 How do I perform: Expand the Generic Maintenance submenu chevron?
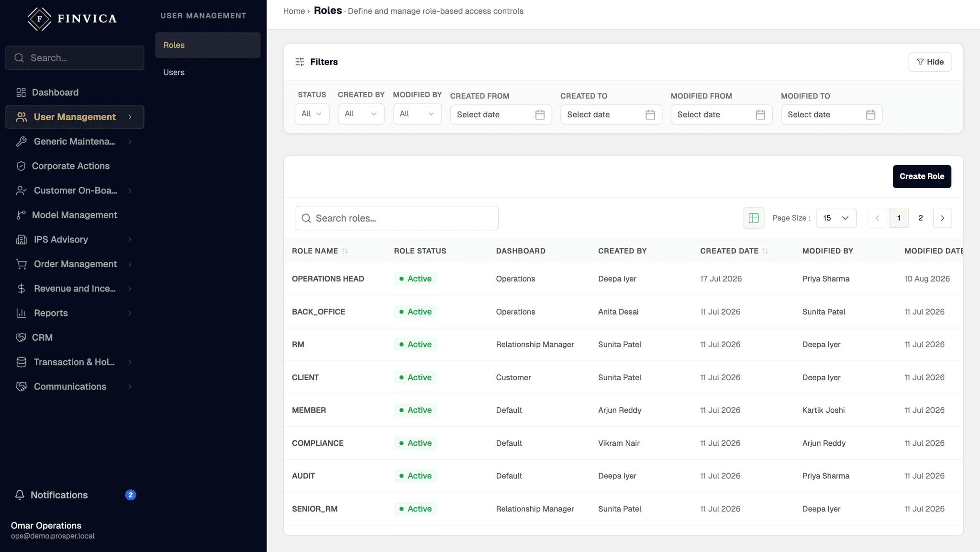tap(130, 142)
